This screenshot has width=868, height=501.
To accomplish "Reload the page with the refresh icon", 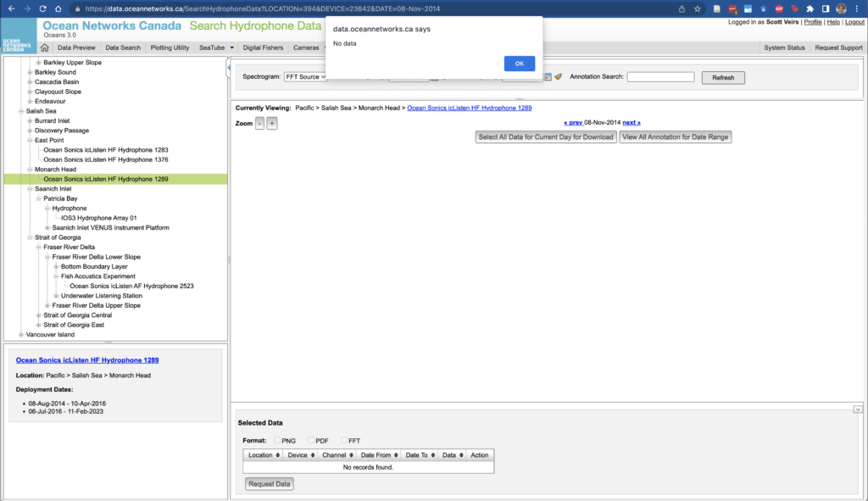I will point(42,8).
